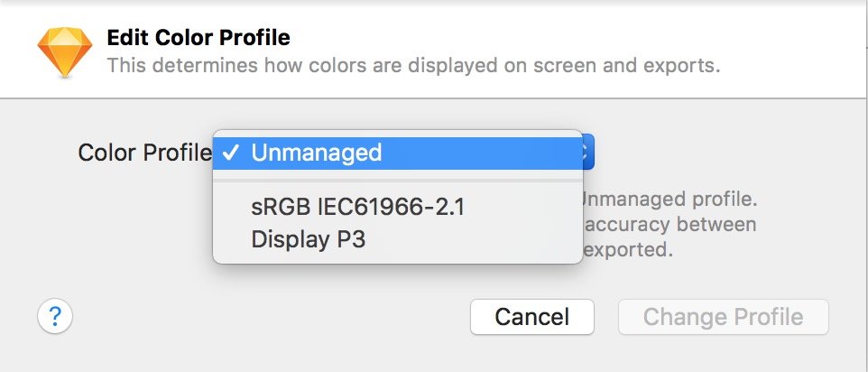Image resolution: width=868 pixels, height=372 pixels.
Task: Click the 'accuracy between' description line
Action: click(x=669, y=224)
